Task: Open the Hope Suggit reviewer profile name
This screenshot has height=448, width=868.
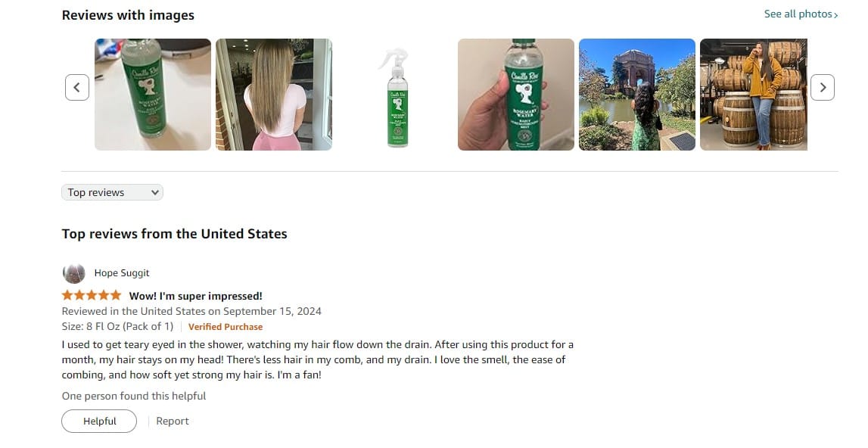Action: (122, 273)
